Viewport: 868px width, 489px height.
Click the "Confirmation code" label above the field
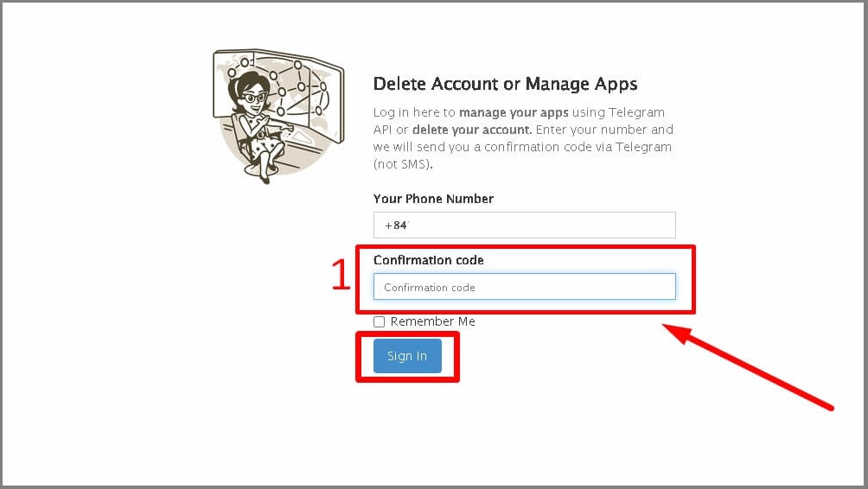click(x=429, y=260)
